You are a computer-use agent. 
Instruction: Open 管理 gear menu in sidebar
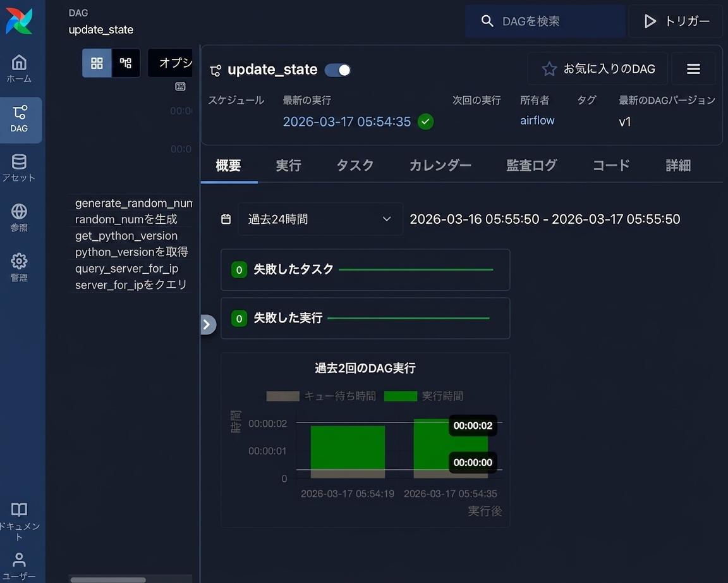(19, 267)
